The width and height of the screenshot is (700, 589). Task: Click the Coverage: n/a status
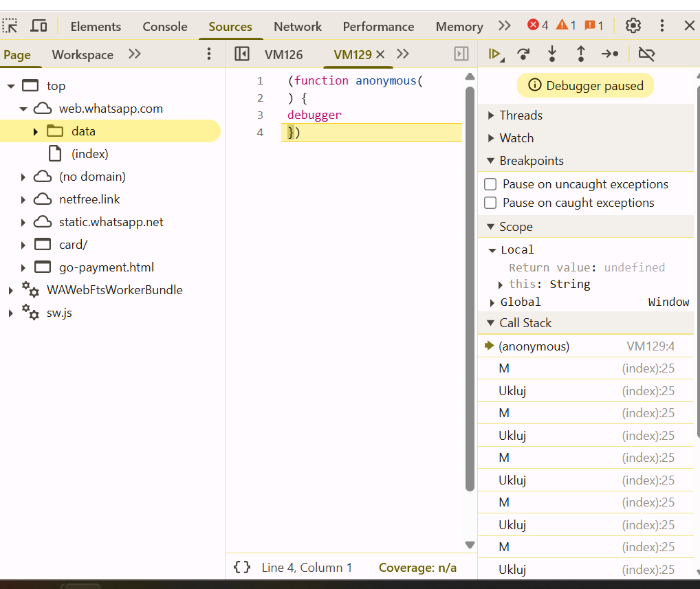tap(417, 568)
